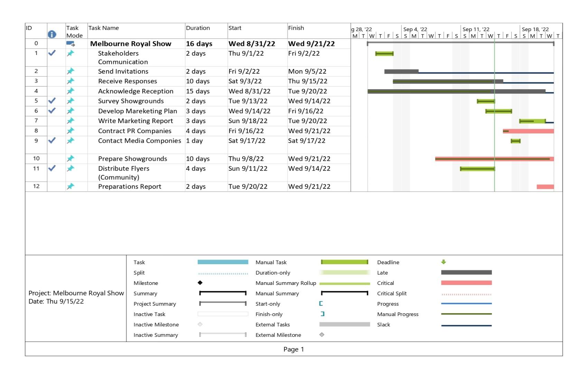The width and height of the screenshot is (588, 379).
Task: Click the pin icon beside Preparations Report
Action: click(x=71, y=186)
